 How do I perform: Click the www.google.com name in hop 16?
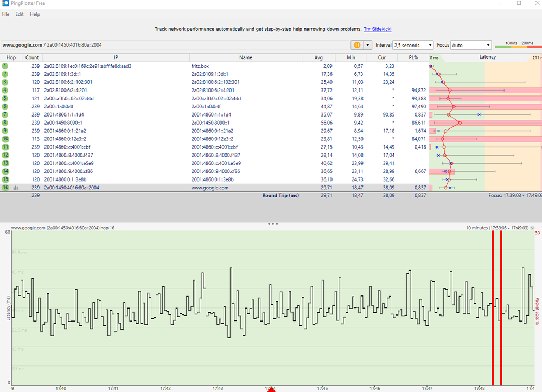coord(210,188)
